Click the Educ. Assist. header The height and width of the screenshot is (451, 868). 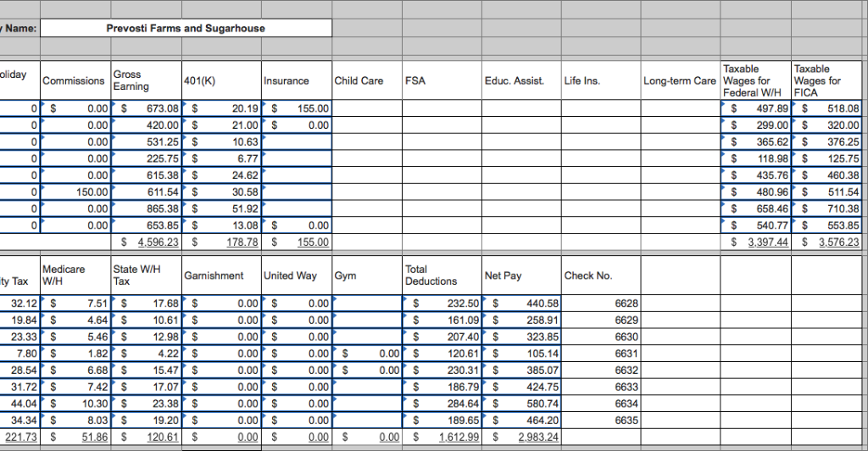(521, 81)
